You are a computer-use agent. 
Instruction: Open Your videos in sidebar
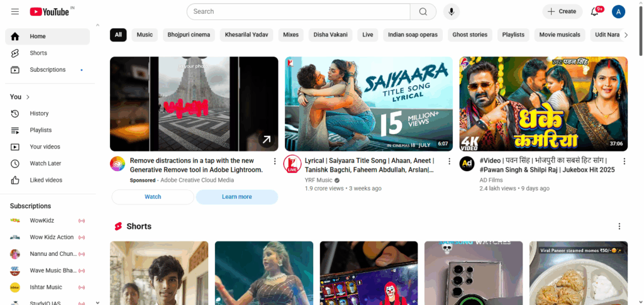(x=47, y=147)
